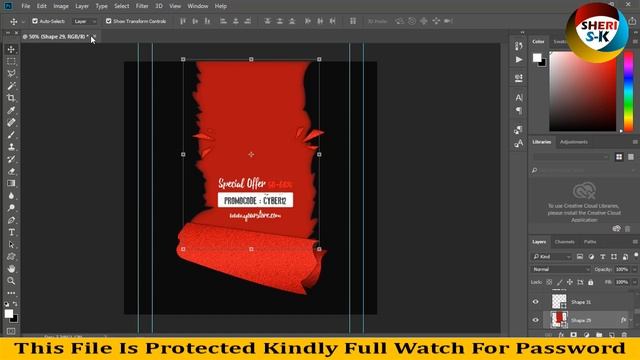Select the Eyedropper tool
The width and height of the screenshot is (640, 360).
click(11, 110)
